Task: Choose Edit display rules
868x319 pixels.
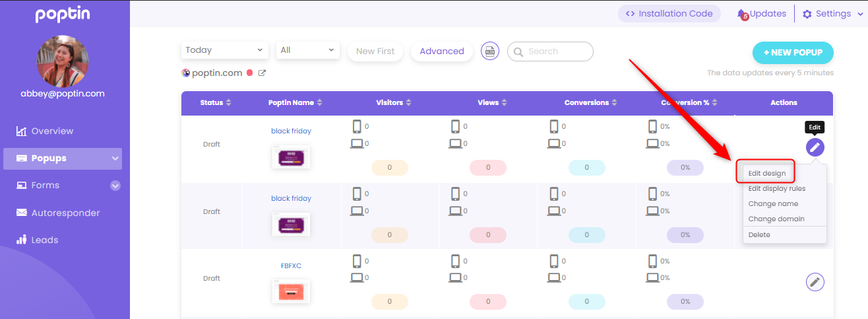Action: point(777,188)
